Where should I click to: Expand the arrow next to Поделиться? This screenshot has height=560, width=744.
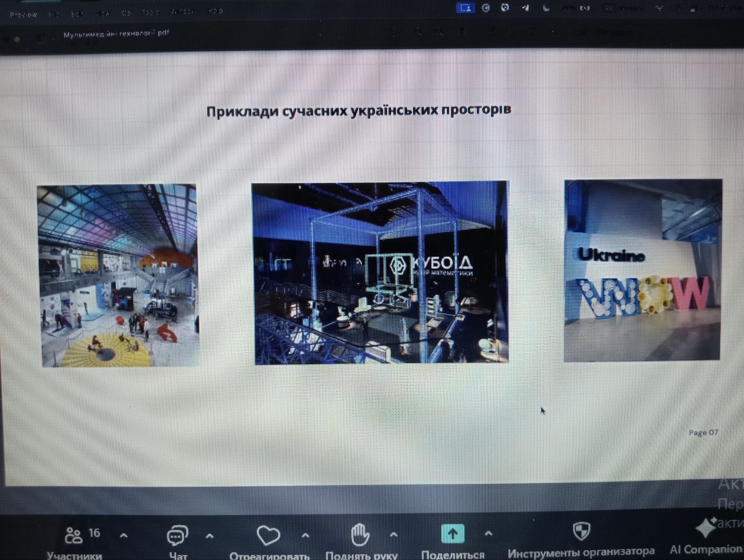point(488,533)
